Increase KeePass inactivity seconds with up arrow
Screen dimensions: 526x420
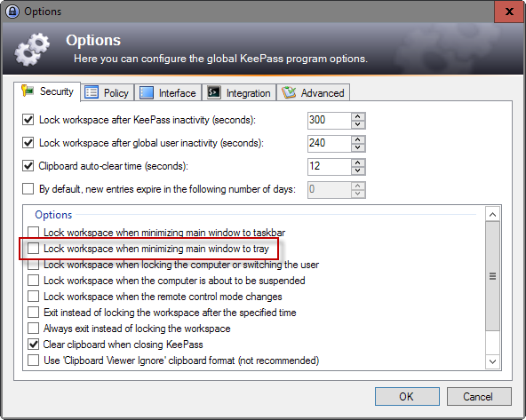[x=358, y=116]
